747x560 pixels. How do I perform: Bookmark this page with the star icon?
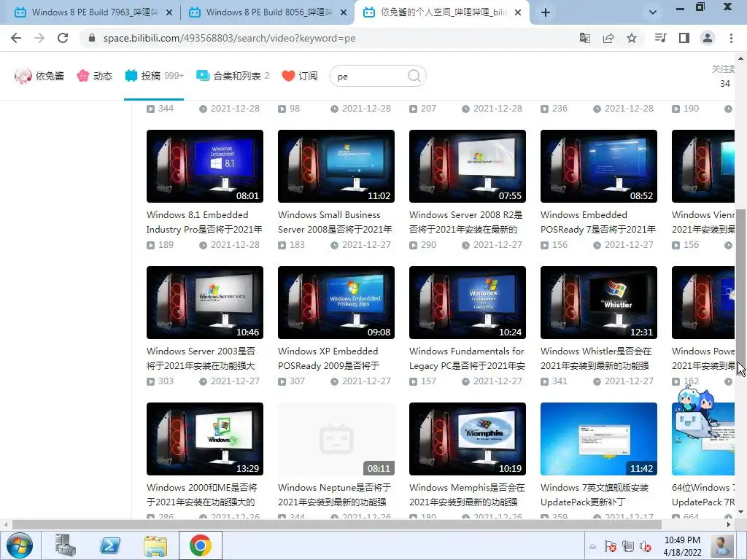[632, 38]
